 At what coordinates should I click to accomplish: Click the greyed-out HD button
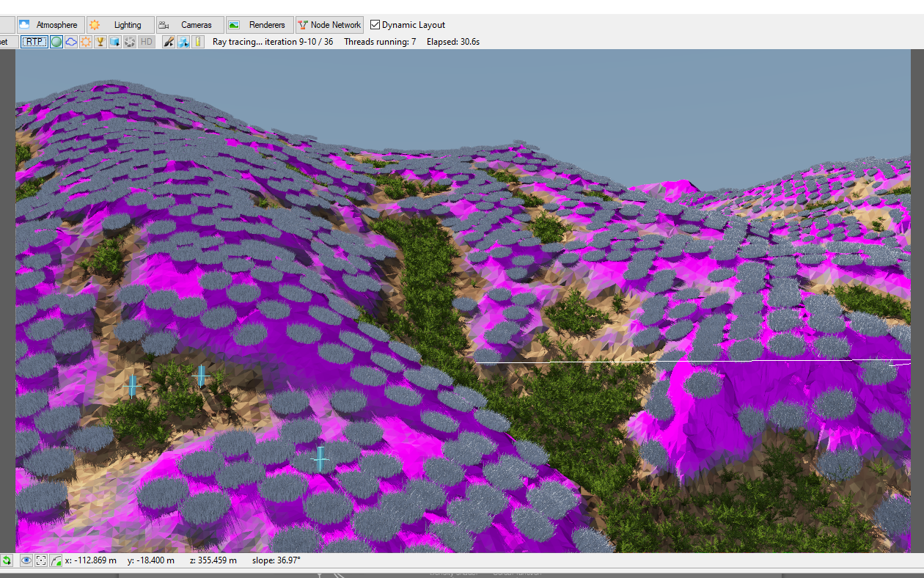pyautogui.click(x=147, y=42)
